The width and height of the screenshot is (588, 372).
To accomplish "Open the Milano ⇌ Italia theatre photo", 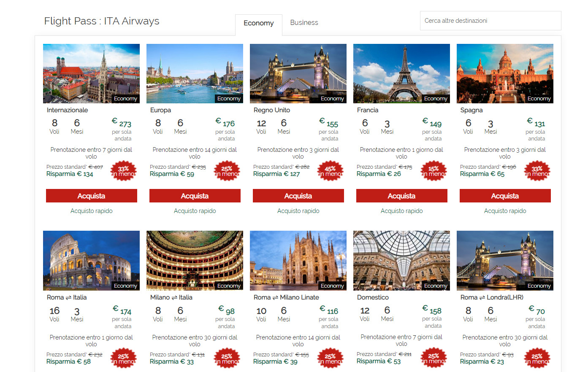I will [195, 261].
